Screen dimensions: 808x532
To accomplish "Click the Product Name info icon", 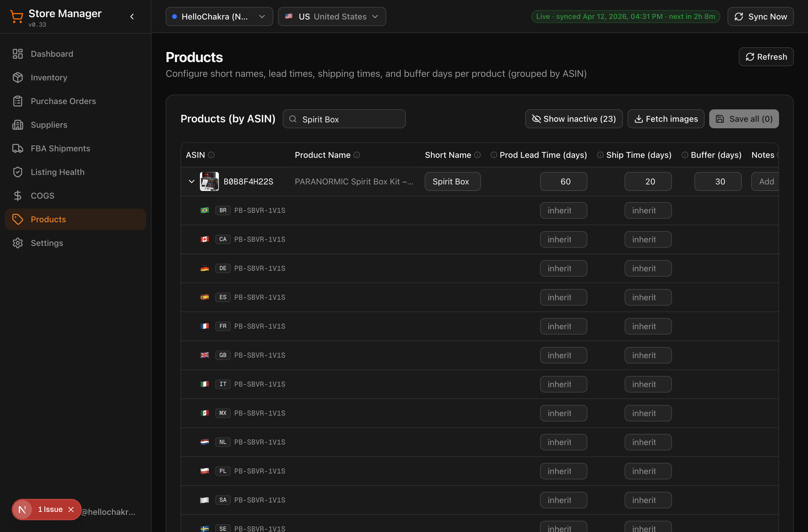I will click(357, 155).
